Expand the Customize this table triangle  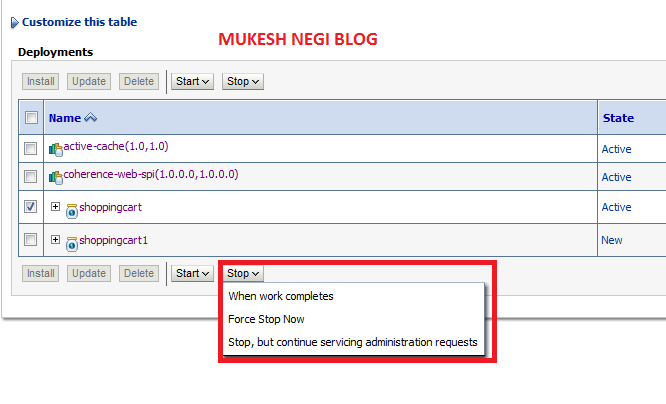pos(15,23)
